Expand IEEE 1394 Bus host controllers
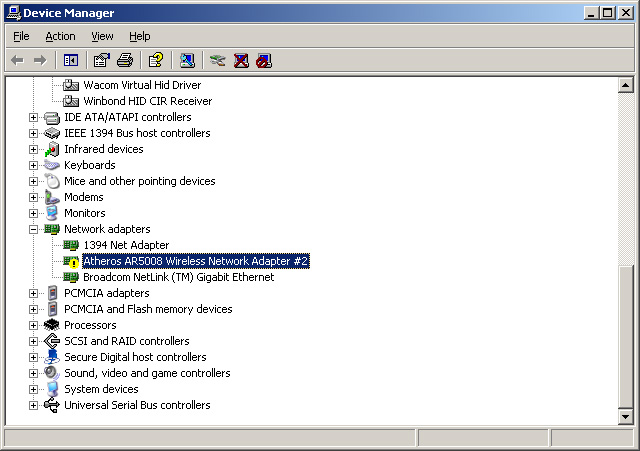Image resolution: width=640 pixels, height=451 pixels. (33, 133)
